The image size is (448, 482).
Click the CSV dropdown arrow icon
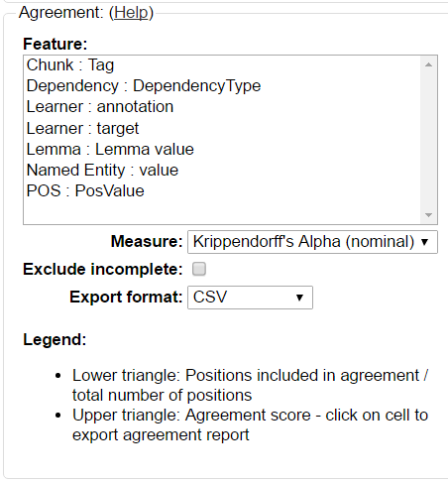[299, 298]
